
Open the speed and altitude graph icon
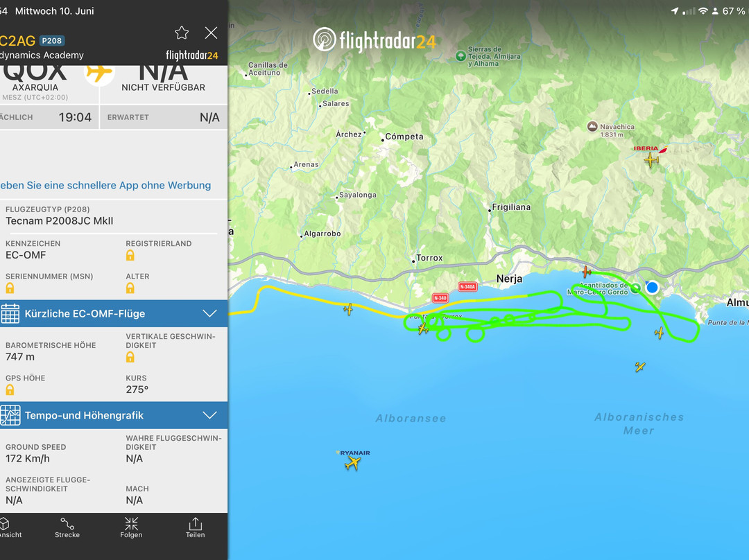(10, 415)
